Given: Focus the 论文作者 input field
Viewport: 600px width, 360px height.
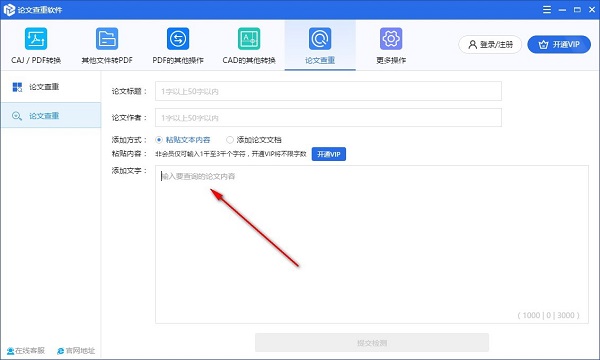Looking at the screenshot, I should (328, 117).
